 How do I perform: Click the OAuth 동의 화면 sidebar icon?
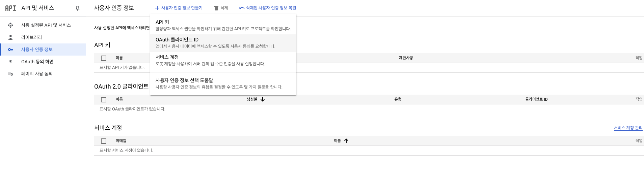pos(10,62)
